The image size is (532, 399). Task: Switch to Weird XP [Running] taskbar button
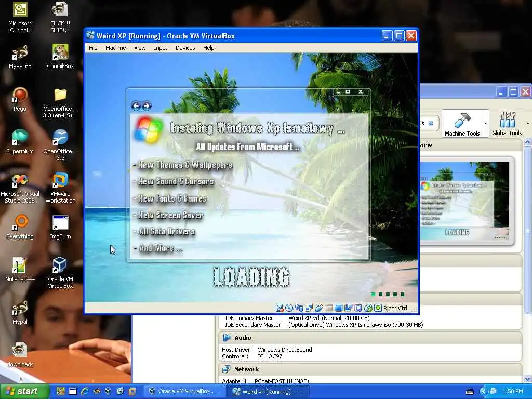coord(269,391)
